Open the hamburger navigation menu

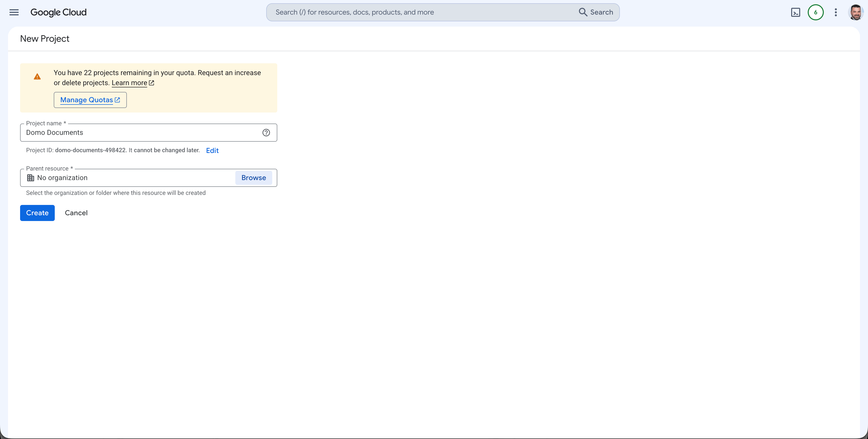pyautogui.click(x=14, y=13)
